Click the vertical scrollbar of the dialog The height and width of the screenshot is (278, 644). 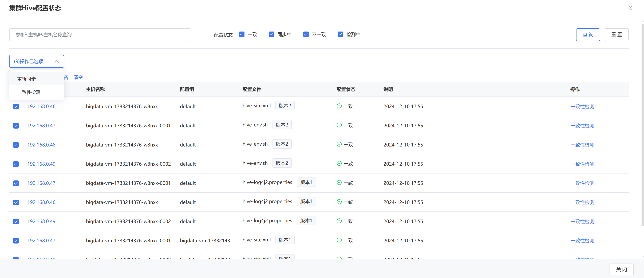(642, 125)
